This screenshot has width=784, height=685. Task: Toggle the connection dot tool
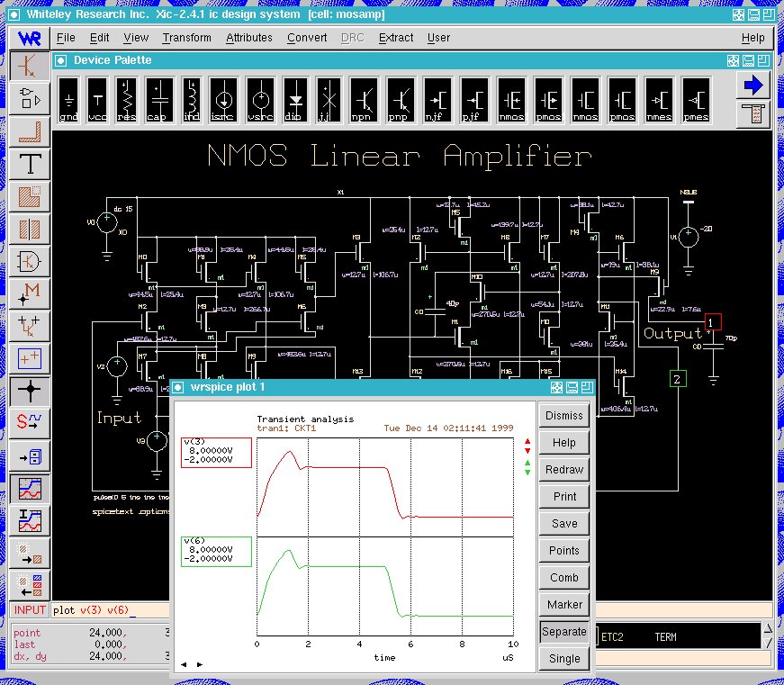[30, 391]
